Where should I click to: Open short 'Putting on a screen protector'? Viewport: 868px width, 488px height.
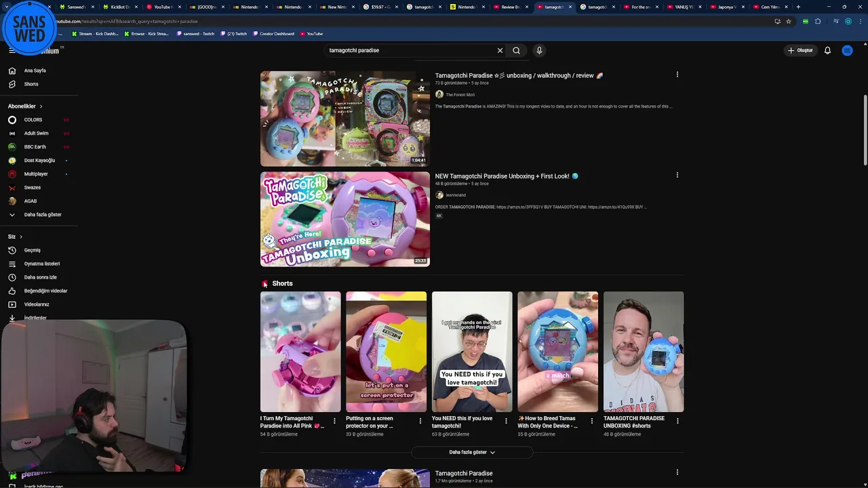pos(386,352)
